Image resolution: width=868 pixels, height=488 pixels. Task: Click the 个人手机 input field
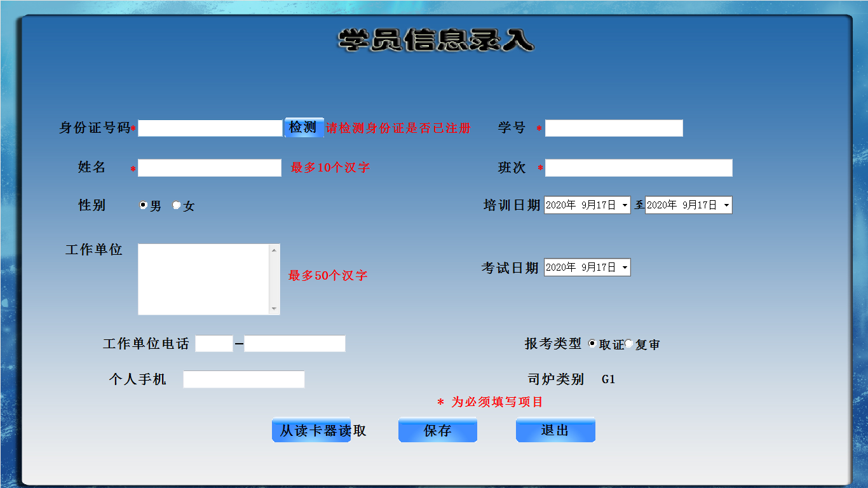[244, 379]
